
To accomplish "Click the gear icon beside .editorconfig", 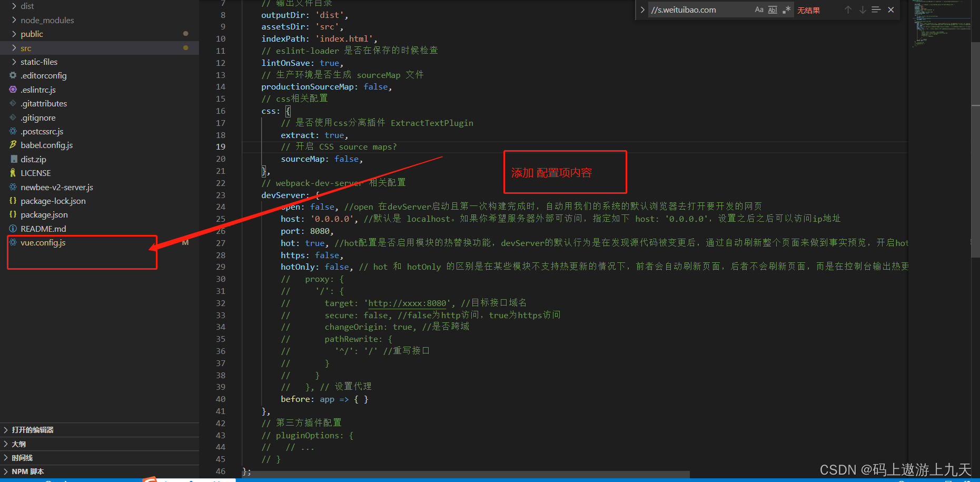I will 13,75.
